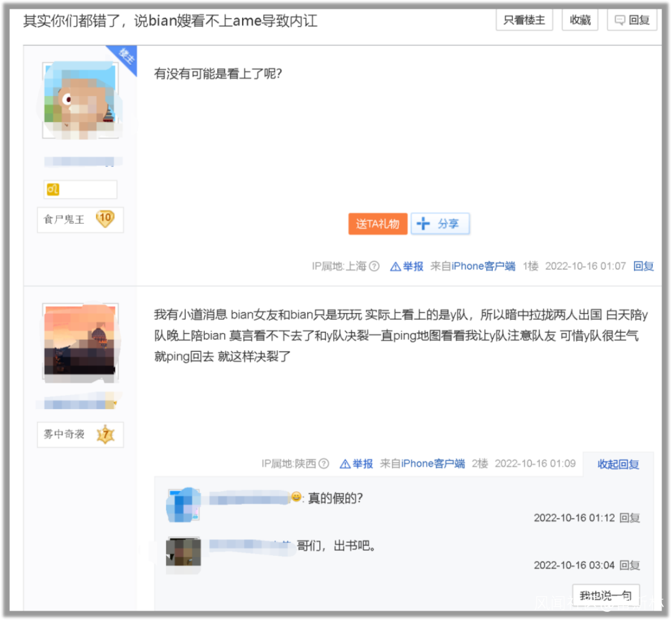Click the warning triangle icon in 2楼
This screenshot has height=620, width=672.
pyautogui.click(x=345, y=464)
